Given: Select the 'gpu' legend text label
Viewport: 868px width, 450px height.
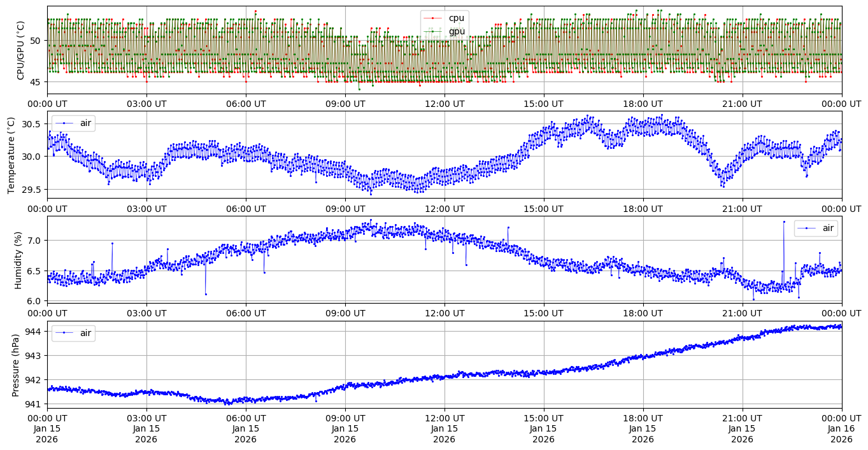Looking at the screenshot, I should click(457, 31).
